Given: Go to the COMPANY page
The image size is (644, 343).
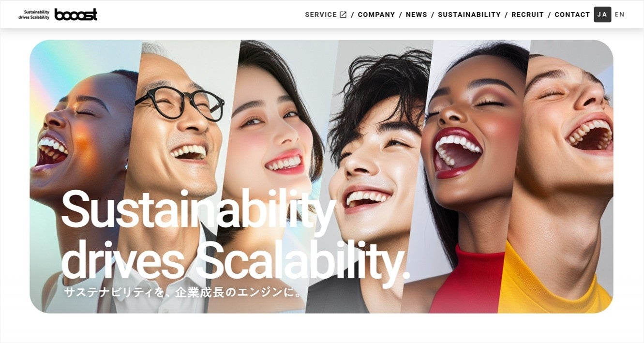Looking at the screenshot, I should (x=376, y=15).
